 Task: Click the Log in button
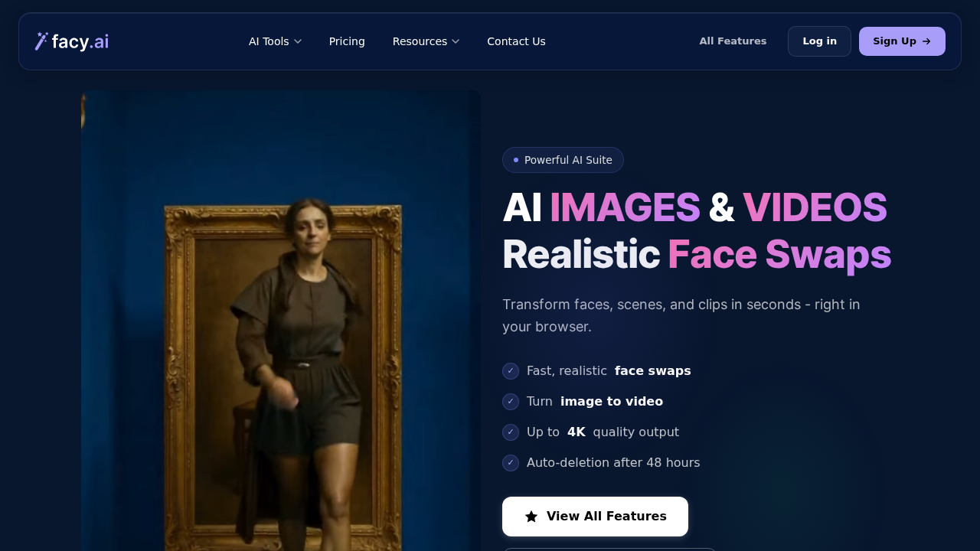coord(819,41)
